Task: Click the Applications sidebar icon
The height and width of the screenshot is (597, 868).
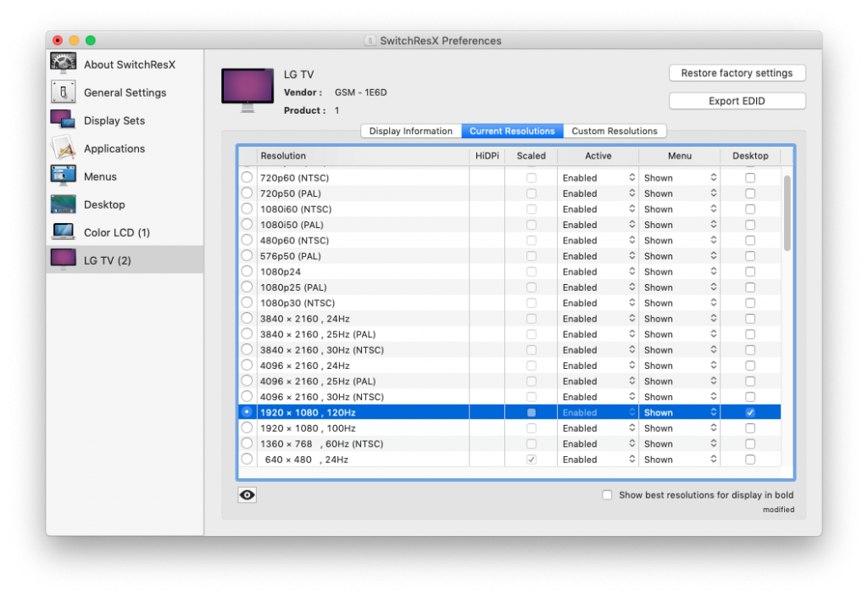Action: point(64,148)
